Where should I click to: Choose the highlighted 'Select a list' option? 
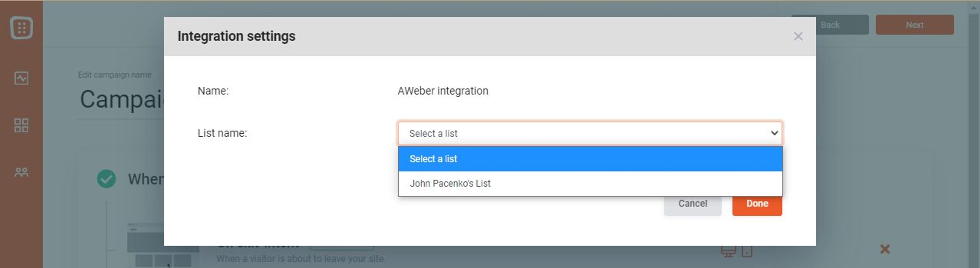tap(589, 159)
